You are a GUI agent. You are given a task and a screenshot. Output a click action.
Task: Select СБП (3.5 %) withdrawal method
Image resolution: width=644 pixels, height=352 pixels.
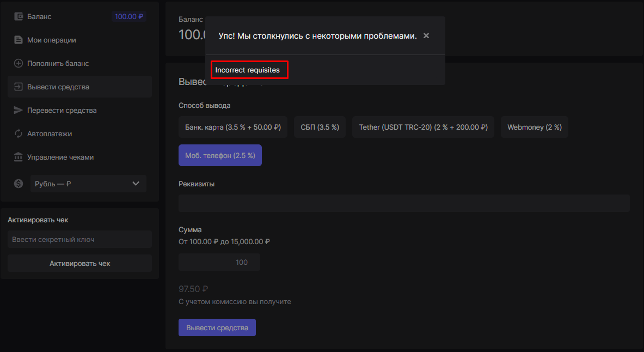click(320, 127)
